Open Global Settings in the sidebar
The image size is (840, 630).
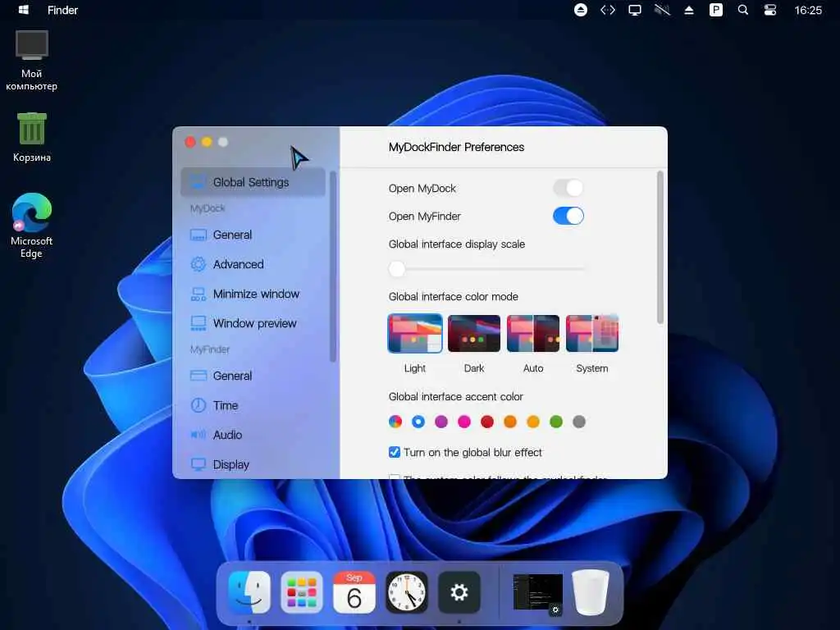click(253, 182)
